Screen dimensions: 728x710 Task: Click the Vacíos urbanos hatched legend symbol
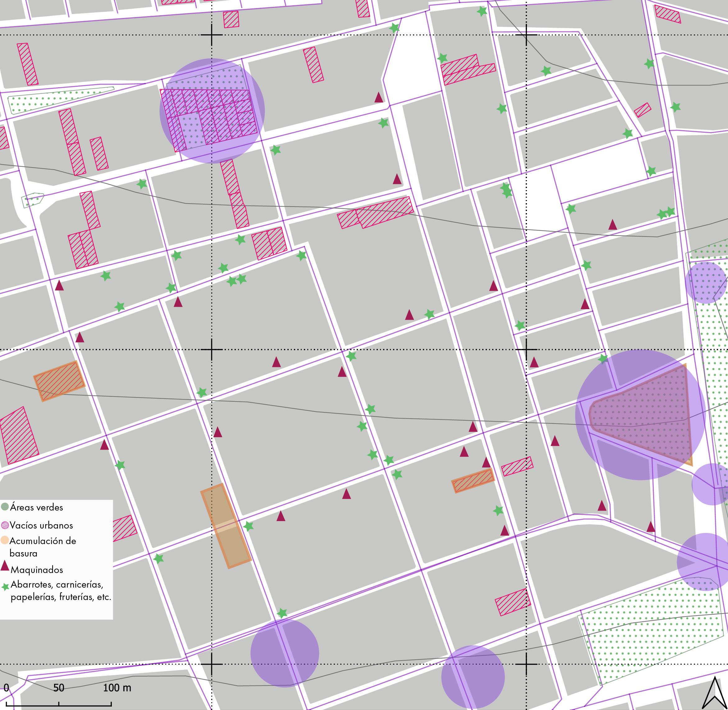pyautogui.click(x=5, y=525)
